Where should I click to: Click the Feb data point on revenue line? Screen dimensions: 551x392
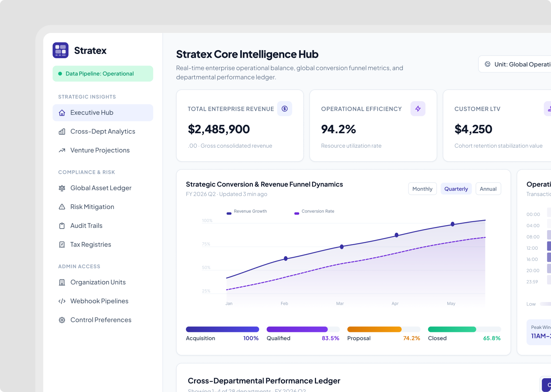(x=285, y=259)
